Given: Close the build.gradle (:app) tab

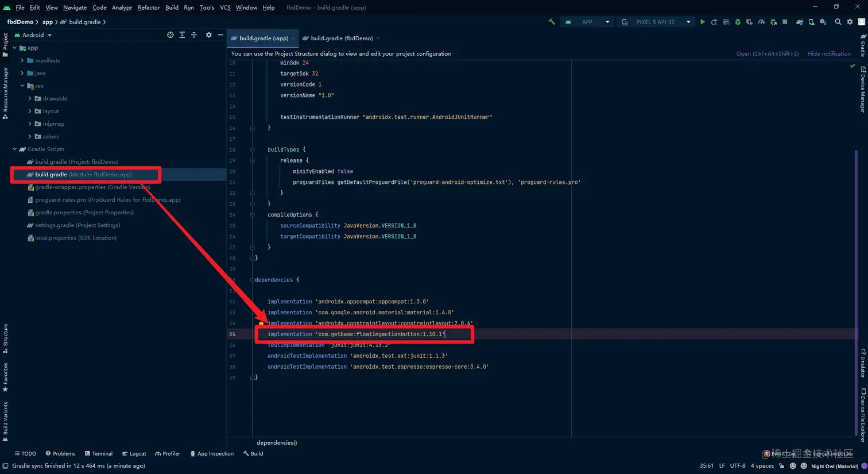Looking at the screenshot, I should pyautogui.click(x=293, y=38).
